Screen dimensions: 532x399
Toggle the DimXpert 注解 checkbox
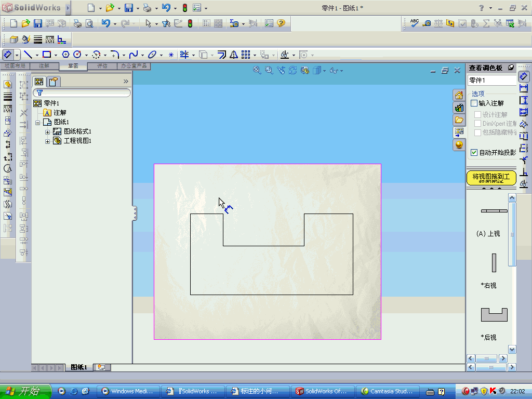tap(478, 123)
